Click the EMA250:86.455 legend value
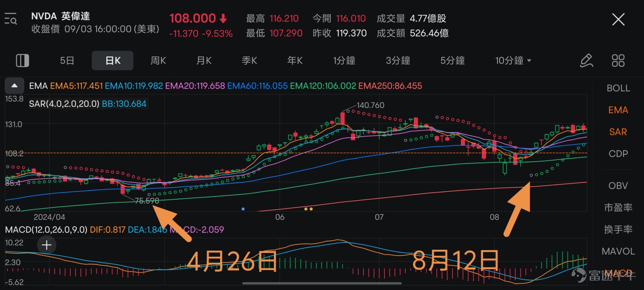Image resolution: width=644 pixels, height=290 pixels. pyautogui.click(x=390, y=86)
